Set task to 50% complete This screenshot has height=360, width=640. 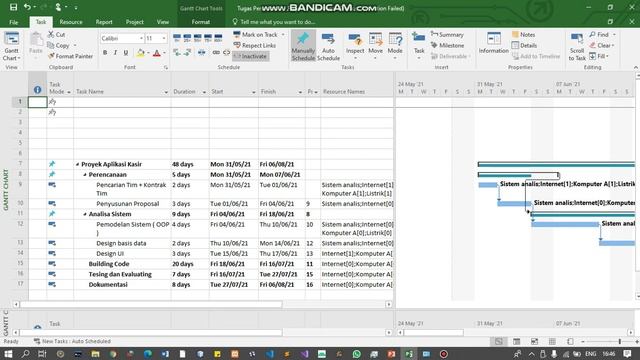[198, 38]
